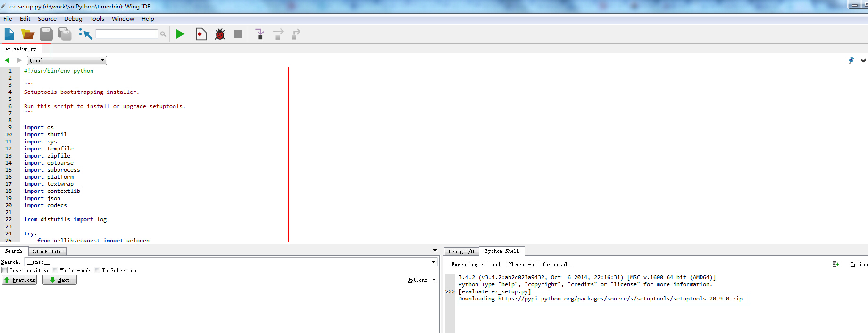Click the Next search button

click(x=59, y=280)
